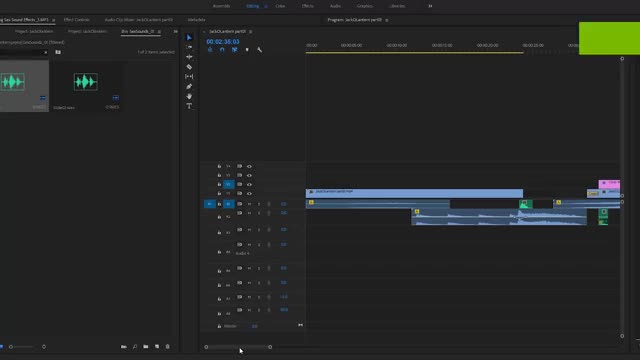
Task: Toggle V2 track targeting button
Action: pyautogui.click(x=229, y=184)
